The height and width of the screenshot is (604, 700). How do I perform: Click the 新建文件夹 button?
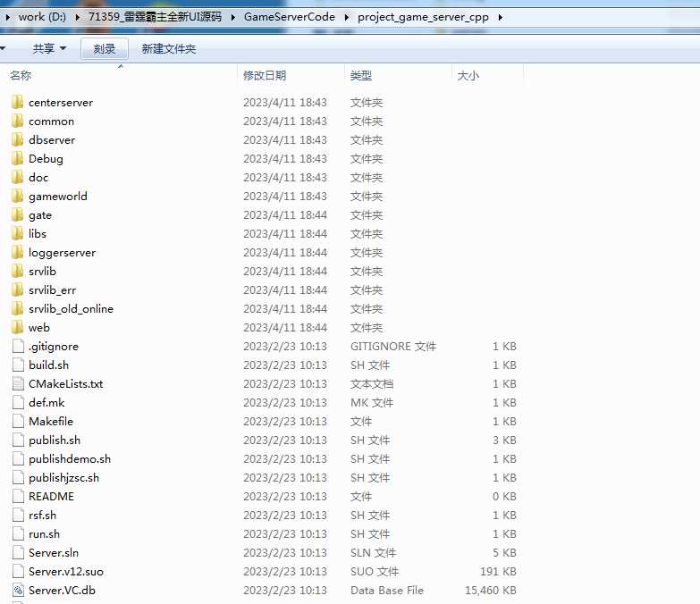point(168,49)
